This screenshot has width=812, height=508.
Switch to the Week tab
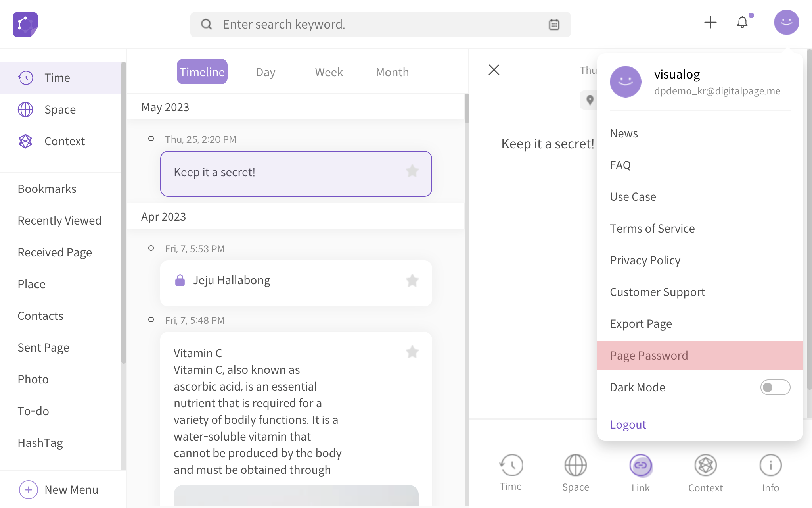pos(329,72)
